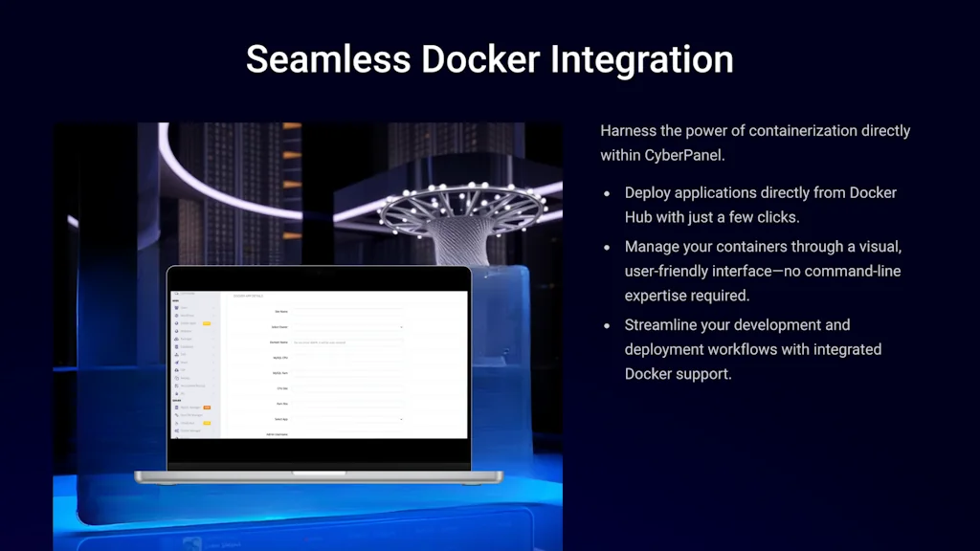Expand the Users submenu chevron
Image resolution: width=980 pixels, height=551 pixels.
tap(213, 308)
